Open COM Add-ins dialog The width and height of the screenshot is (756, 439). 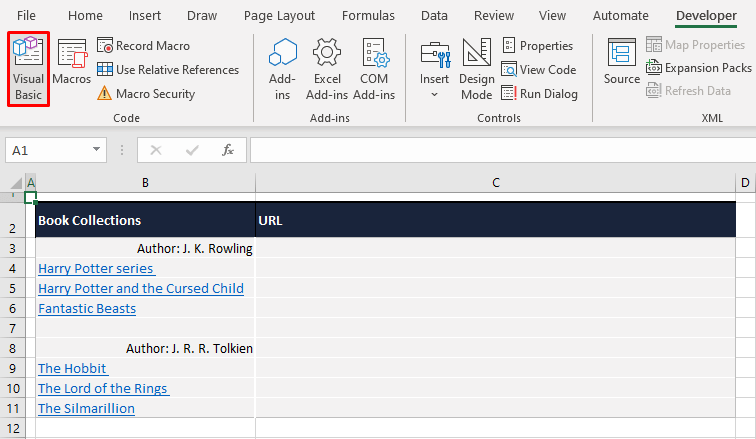click(374, 69)
